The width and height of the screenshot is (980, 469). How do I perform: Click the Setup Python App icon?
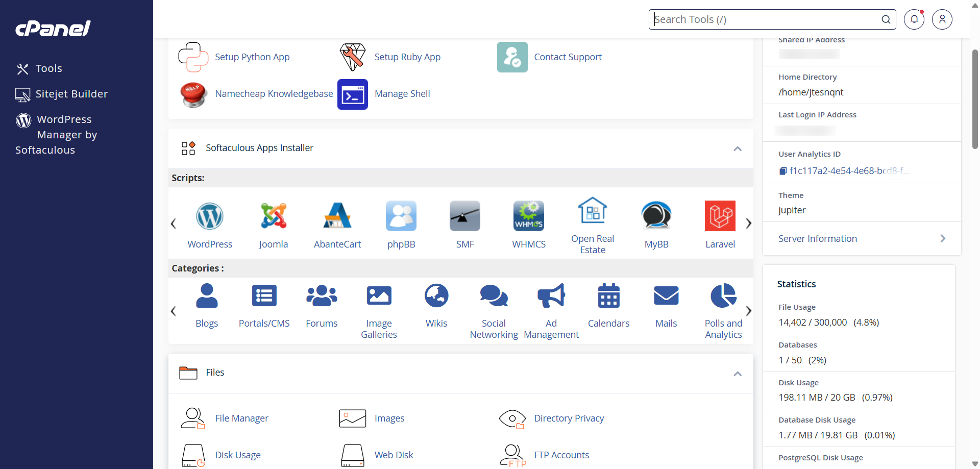coord(193,57)
